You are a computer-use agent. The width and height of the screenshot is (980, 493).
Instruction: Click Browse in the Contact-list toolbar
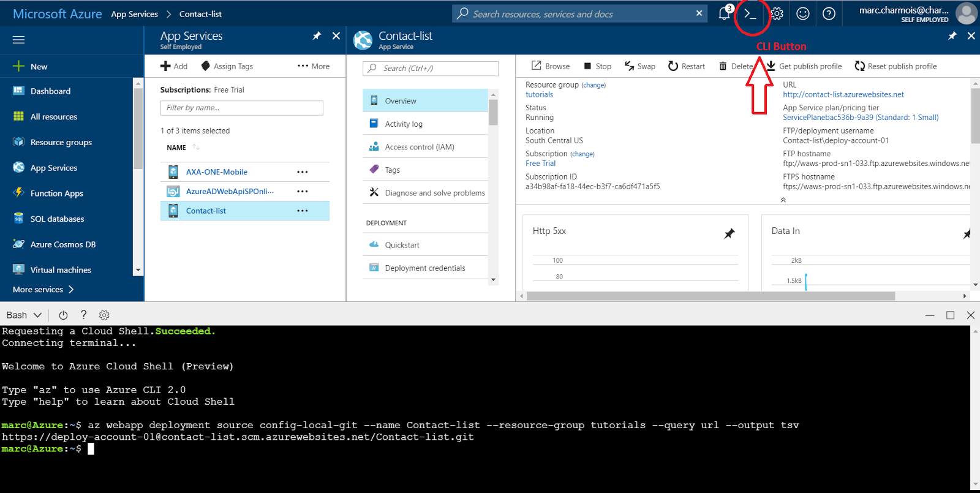(x=551, y=66)
